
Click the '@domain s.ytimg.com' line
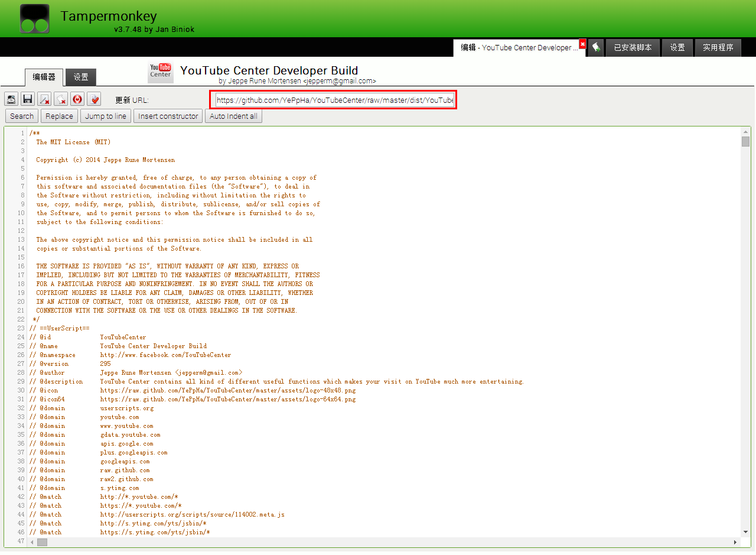pyautogui.click(x=84, y=488)
